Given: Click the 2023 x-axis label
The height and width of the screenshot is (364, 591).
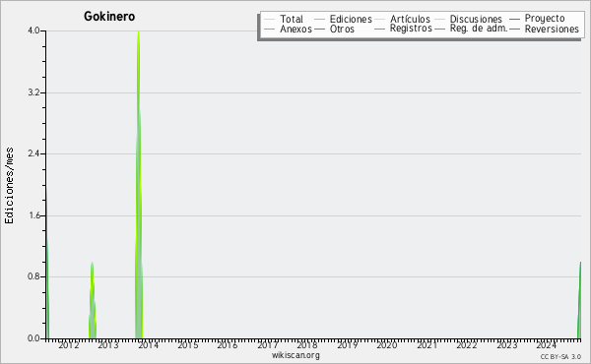Looking at the screenshot, I should [506, 345].
